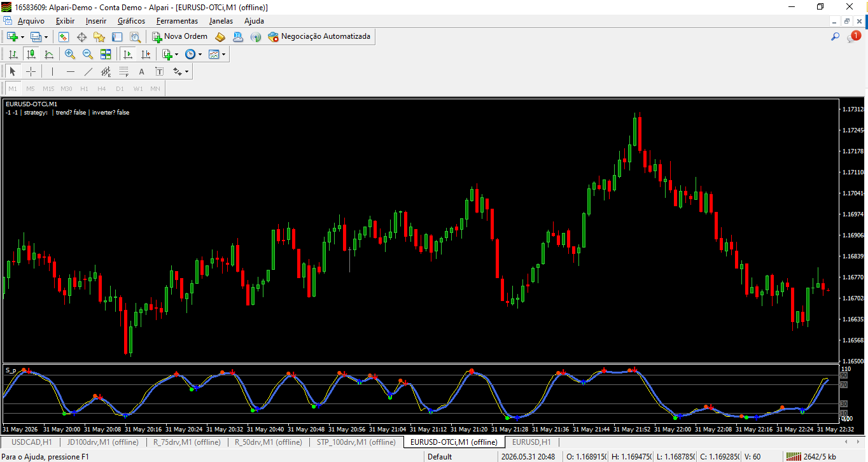Switch chart to bar chart mode
Image resolution: width=868 pixels, height=462 pixels.
click(x=13, y=54)
